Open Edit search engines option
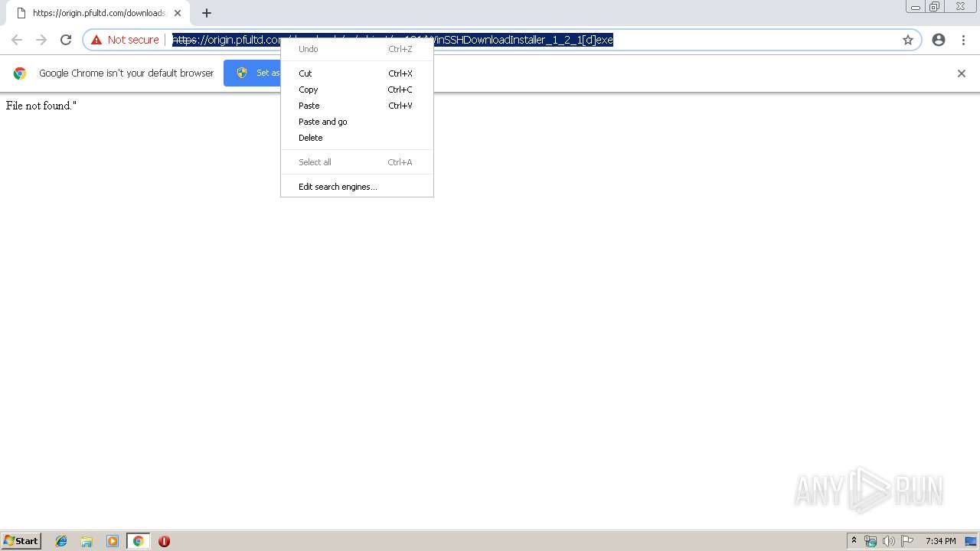This screenshot has height=551, width=980. (357, 187)
